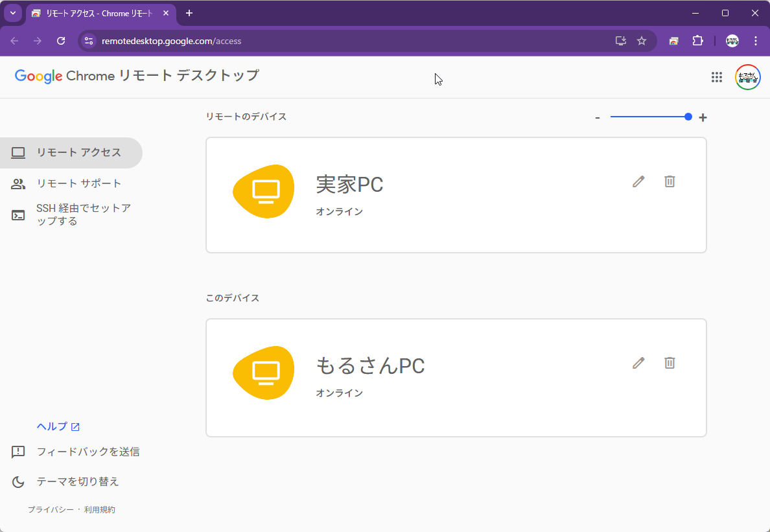The height and width of the screenshot is (532, 770).
Task: Edit the 実家PC device name
Action: coord(638,181)
